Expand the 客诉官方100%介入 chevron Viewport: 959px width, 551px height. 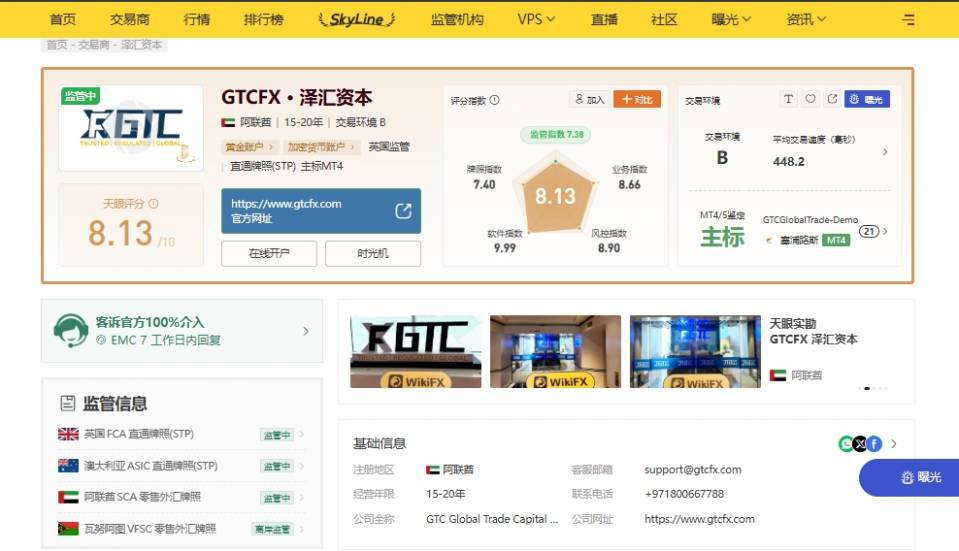[x=306, y=331]
